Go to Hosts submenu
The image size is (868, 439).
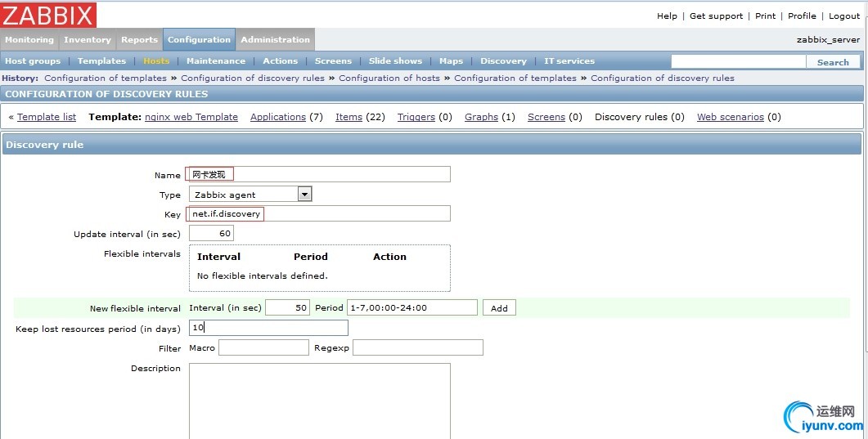156,60
